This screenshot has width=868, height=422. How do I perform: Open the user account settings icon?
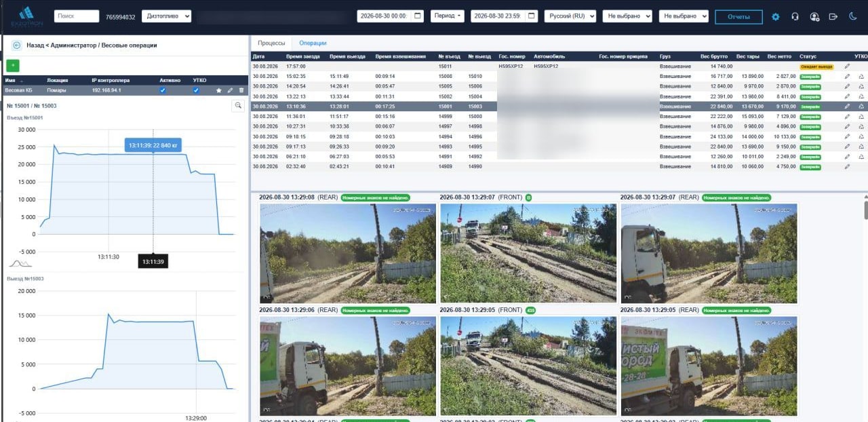click(814, 16)
